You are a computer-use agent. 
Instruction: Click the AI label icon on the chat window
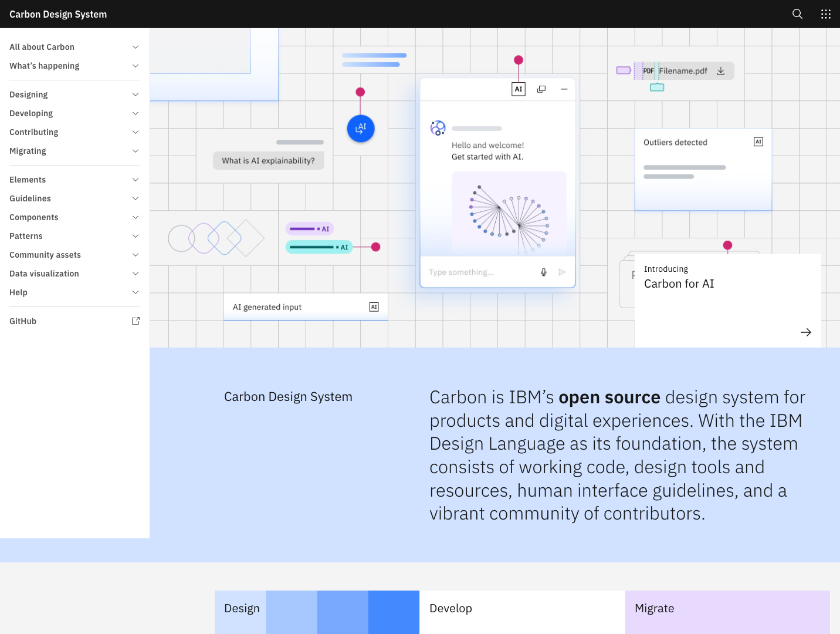[518, 89]
